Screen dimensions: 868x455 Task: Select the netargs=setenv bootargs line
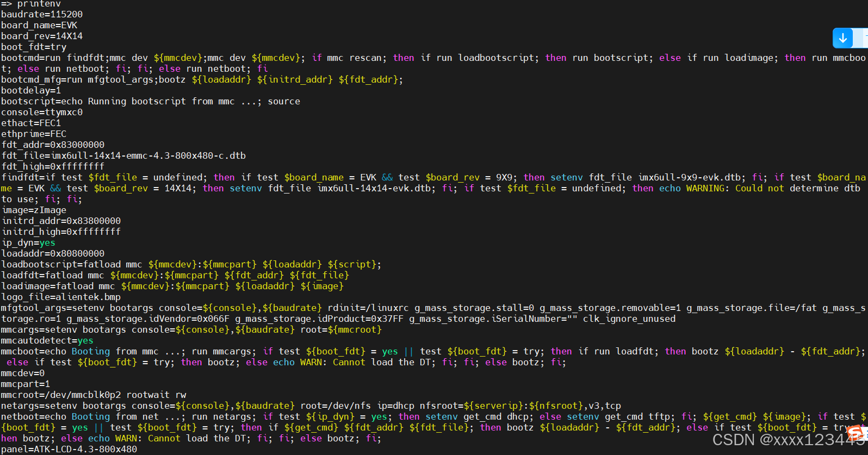[311, 406]
